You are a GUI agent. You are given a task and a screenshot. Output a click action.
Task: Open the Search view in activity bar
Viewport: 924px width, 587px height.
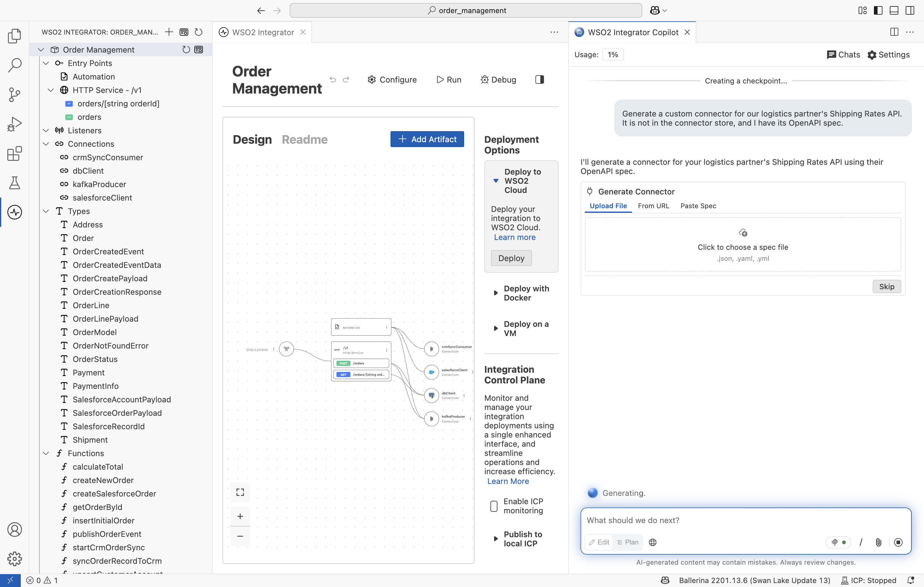tap(15, 65)
